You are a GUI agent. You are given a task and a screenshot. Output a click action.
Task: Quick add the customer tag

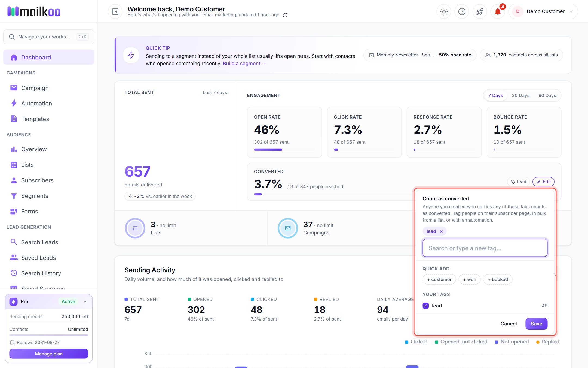tap(439, 279)
